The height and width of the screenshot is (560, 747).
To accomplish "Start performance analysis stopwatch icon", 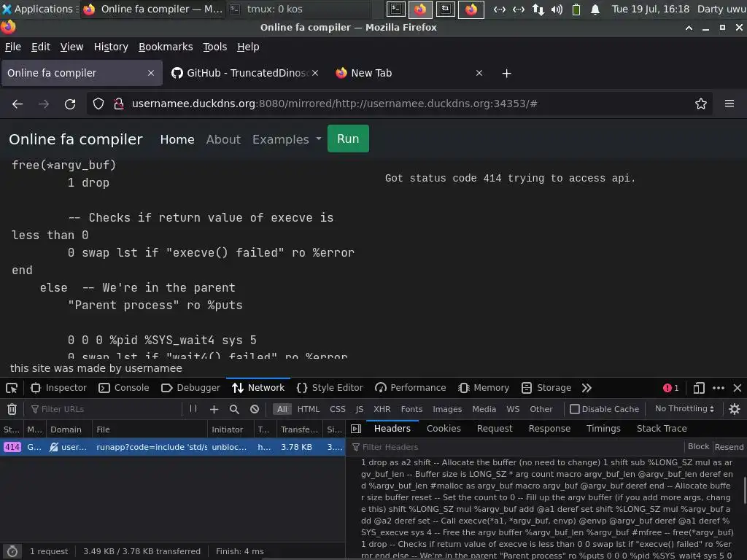I will [12, 551].
